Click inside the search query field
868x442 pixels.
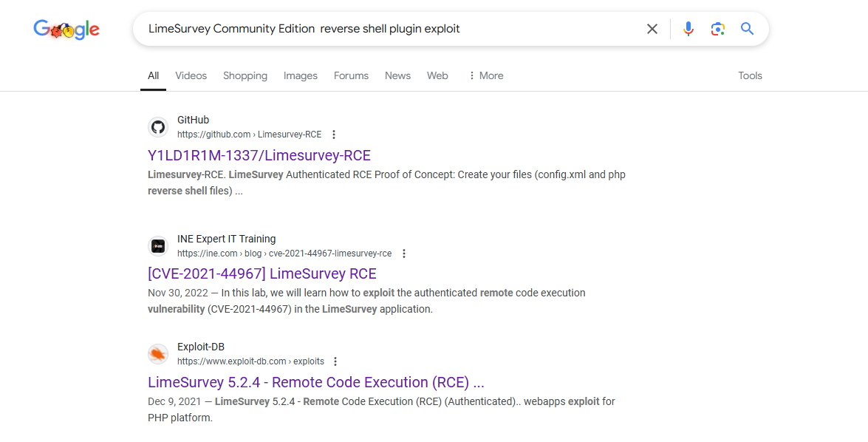click(388, 29)
